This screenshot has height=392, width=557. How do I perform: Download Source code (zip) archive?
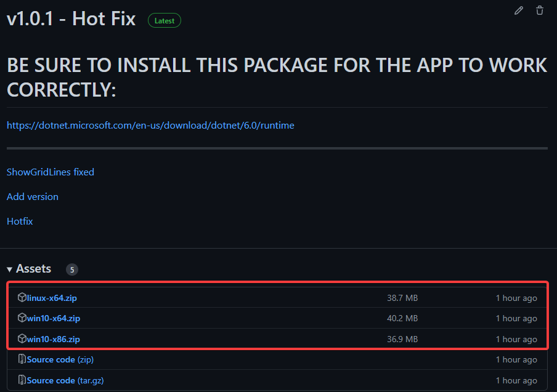pos(60,359)
